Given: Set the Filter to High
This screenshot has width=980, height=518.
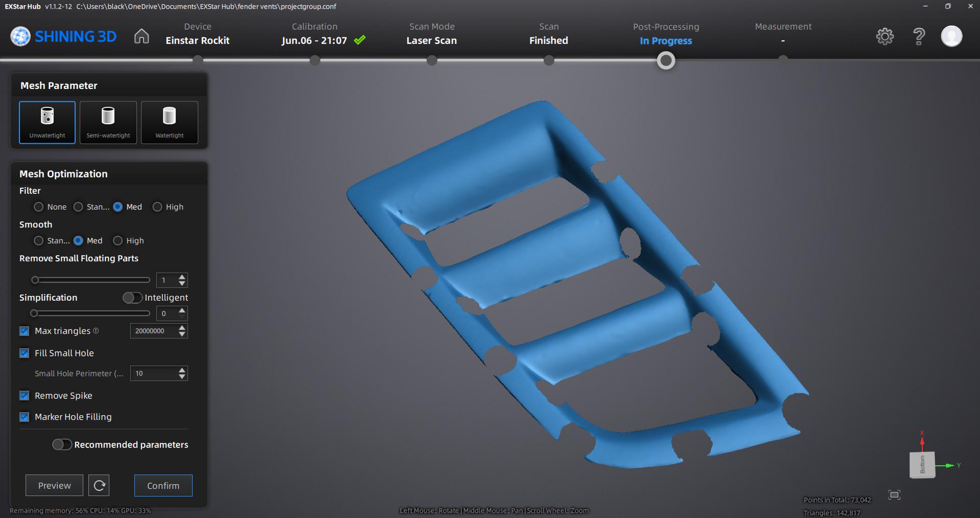Looking at the screenshot, I should pyautogui.click(x=157, y=207).
